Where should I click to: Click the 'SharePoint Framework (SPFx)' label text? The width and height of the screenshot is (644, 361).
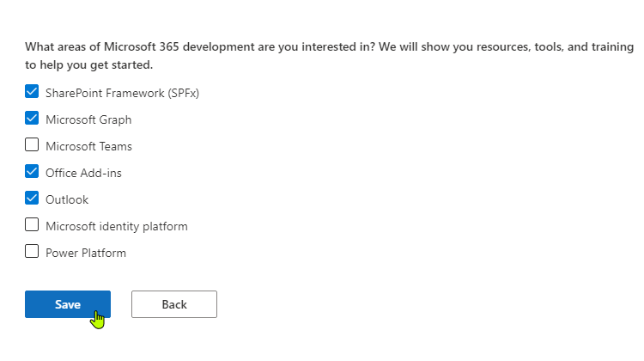(x=122, y=93)
